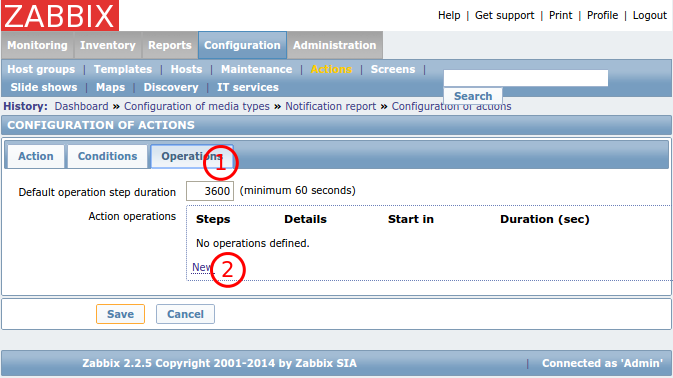Go to Slide shows submenu
This screenshot has width=673, height=378.
click(44, 87)
